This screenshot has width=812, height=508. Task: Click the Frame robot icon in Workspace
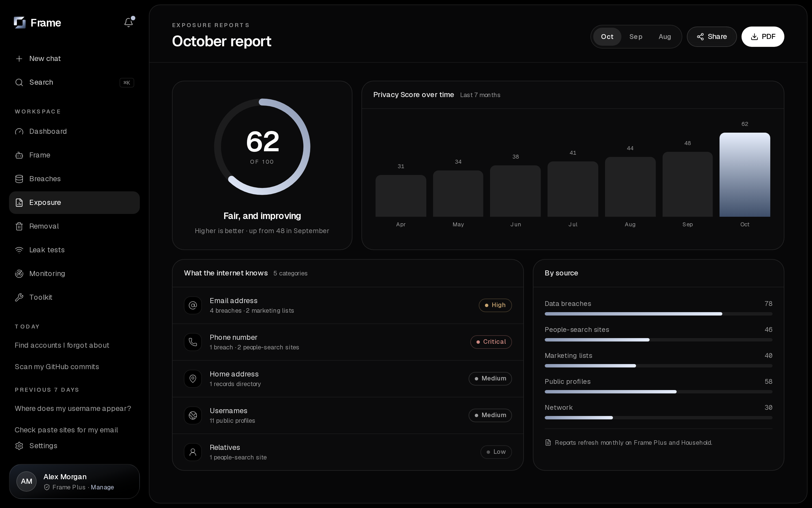(19, 155)
